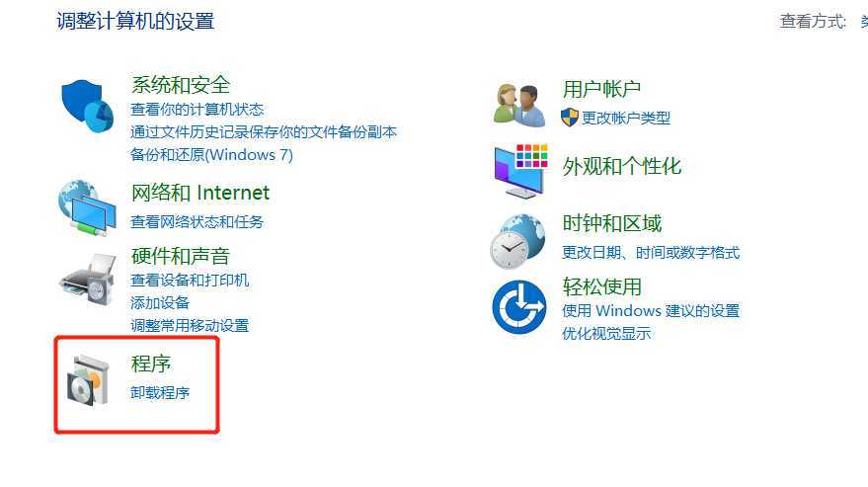The height and width of the screenshot is (487, 868).
Task: Open 更改日期、时间或数字格式 link
Action: pos(651,253)
